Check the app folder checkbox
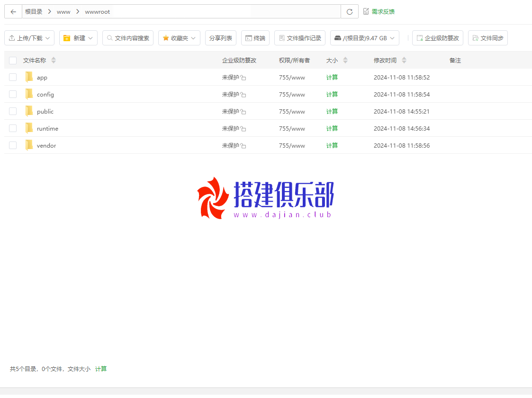 click(x=13, y=77)
